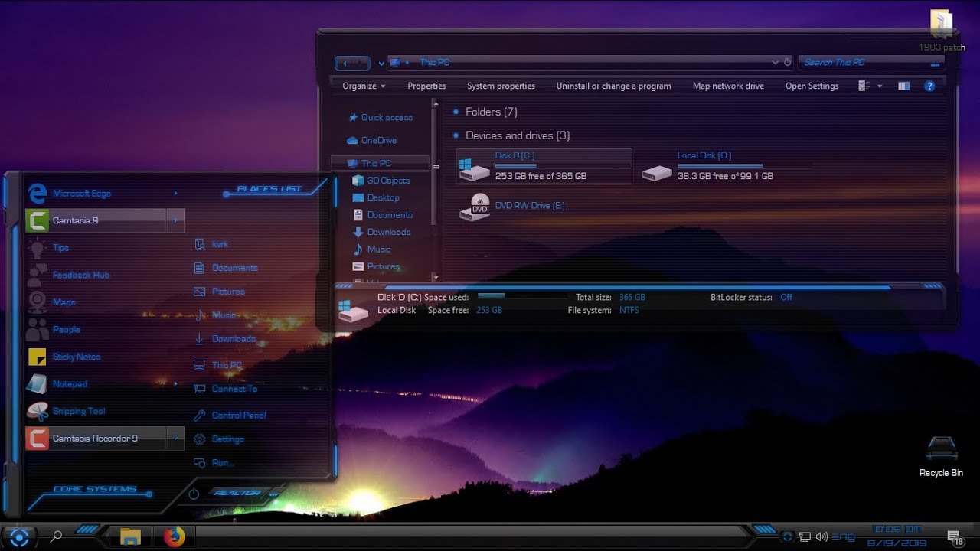This screenshot has width=980, height=551.
Task: Open the Organize dropdown menu
Action: pos(364,86)
